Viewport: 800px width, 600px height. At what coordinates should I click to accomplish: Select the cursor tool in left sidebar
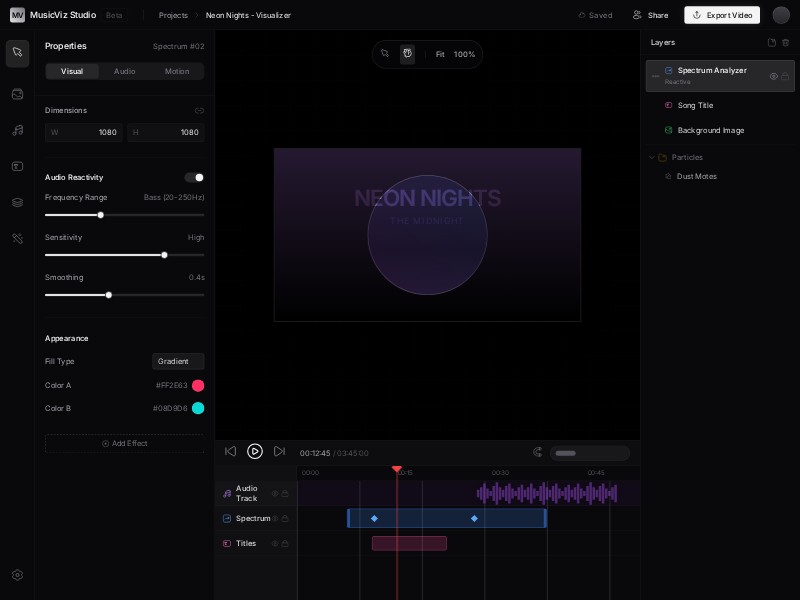click(x=17, y=53)
